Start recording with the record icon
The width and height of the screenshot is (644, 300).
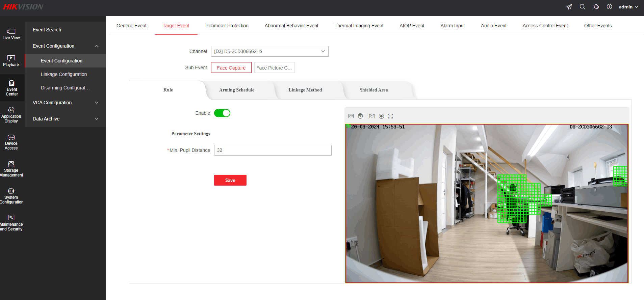381,116
